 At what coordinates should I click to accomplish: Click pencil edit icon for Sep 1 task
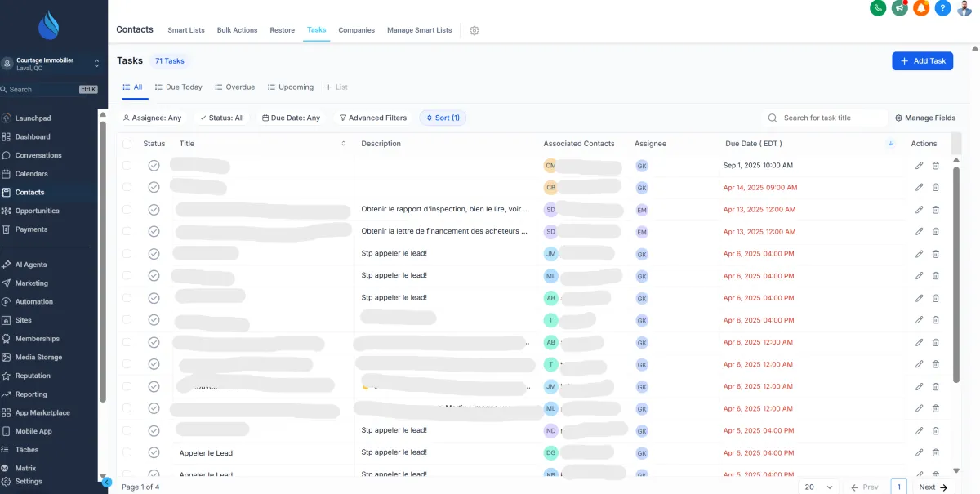[x=919, y=165]
